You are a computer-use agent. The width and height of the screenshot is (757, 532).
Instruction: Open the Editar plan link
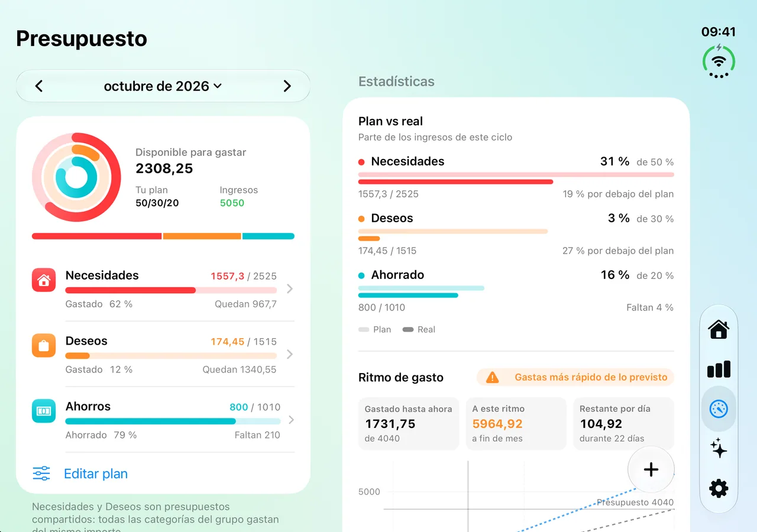pos(96,473)
